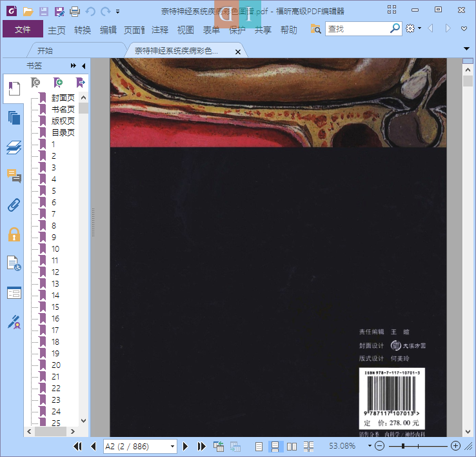Click the magnifier search button
Image resolution: width=476 pixels, height=457 pixels.
point(395,28)
